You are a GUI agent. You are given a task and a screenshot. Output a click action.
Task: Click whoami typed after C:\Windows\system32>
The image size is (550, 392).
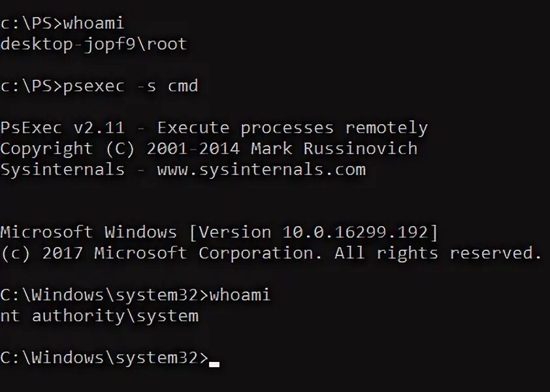click(x=240, y=295)
